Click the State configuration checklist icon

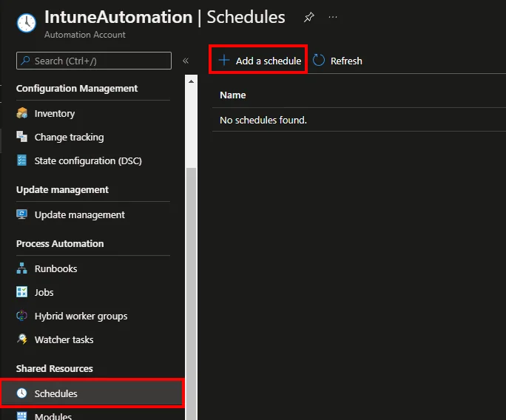21,160
